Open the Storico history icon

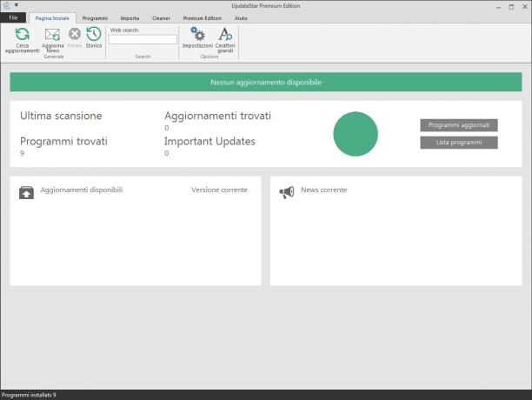tap(94, 34)
